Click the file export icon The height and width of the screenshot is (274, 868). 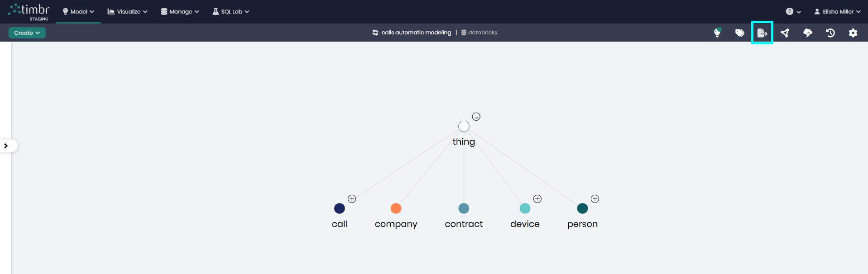point(762,33)
